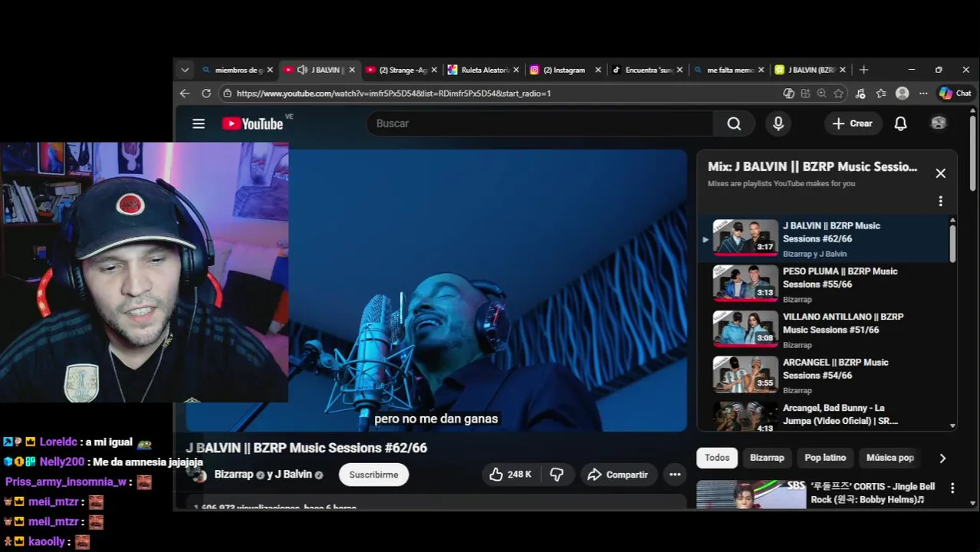Start voice search with the microphone
Image resolution: width=980 pixels, height=552 pixels.
pos(778,123)
